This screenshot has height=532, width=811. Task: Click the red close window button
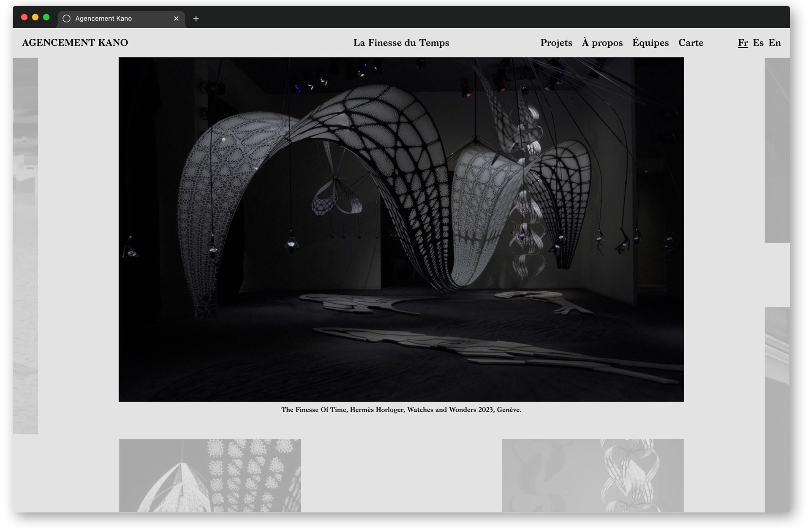(x=24, y=17)
